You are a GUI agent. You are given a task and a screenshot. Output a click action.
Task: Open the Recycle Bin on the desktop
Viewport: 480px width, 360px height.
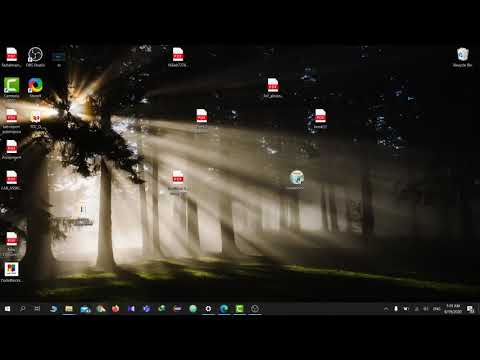click(462, 57)
